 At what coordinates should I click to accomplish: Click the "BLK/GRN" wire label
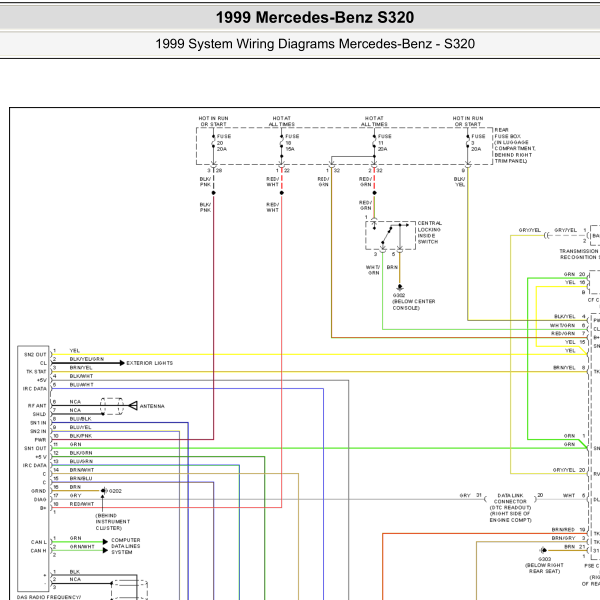click(x=81, y=453)
